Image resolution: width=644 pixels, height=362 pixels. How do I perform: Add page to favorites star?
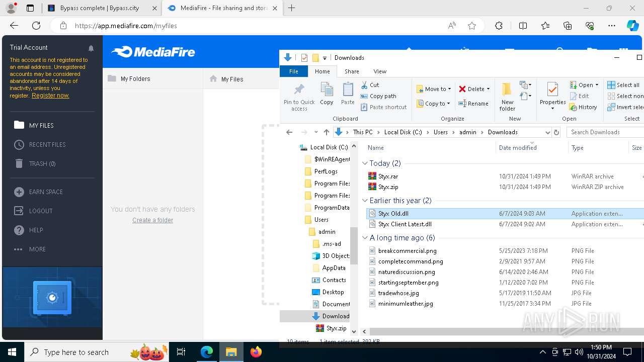472,26
